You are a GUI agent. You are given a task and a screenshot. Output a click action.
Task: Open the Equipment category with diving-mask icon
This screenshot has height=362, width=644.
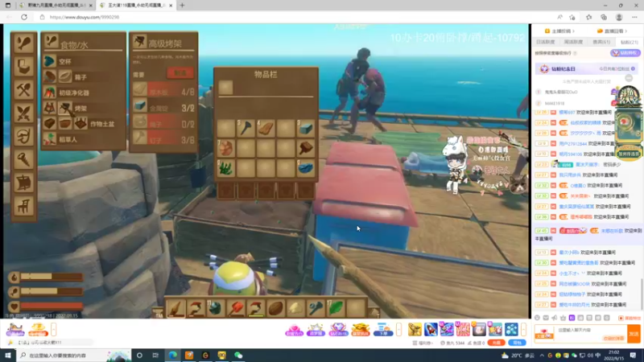click(23, 136)
